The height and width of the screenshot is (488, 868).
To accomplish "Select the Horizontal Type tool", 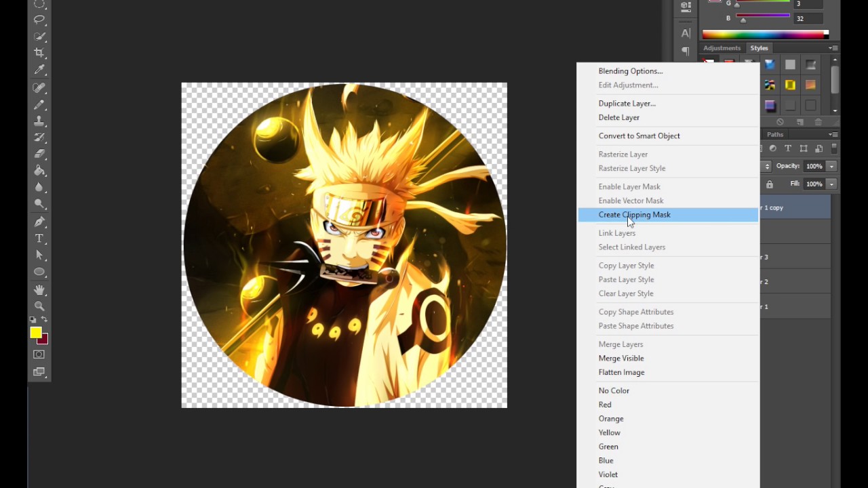I will 39,239.
